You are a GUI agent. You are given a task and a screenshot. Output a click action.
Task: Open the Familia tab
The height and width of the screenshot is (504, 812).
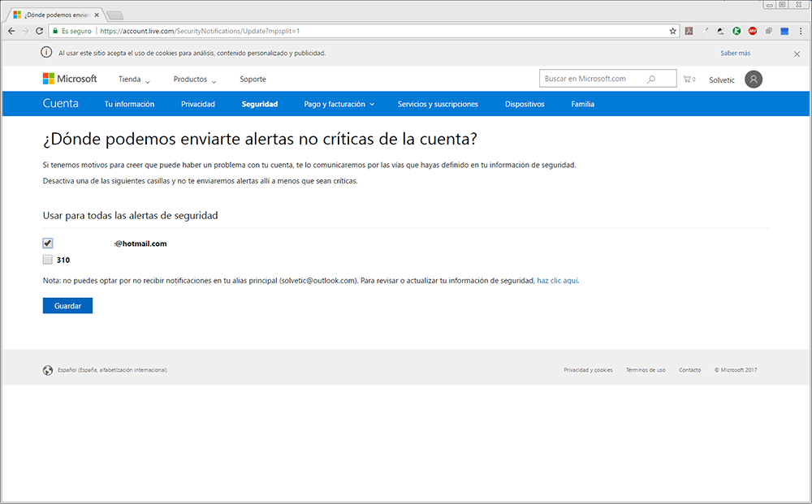coord(582,104)
